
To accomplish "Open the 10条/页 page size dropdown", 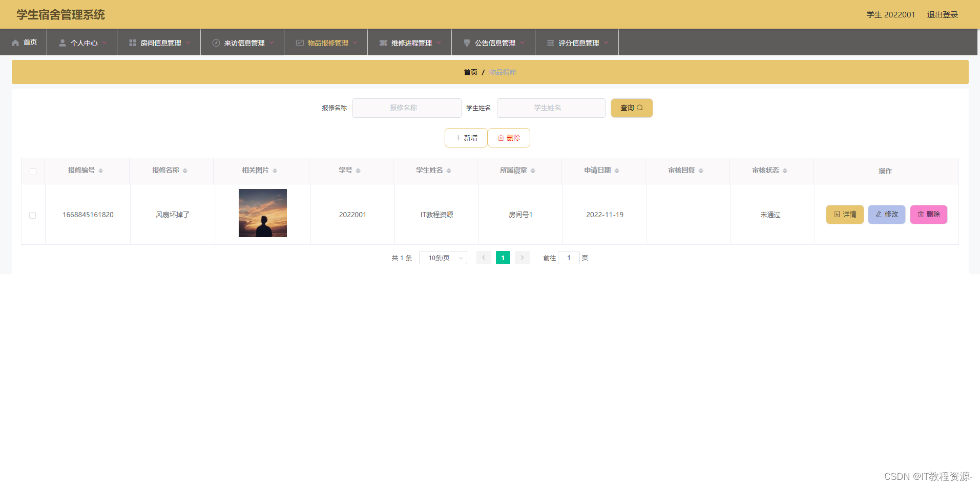I will [443, 258].
